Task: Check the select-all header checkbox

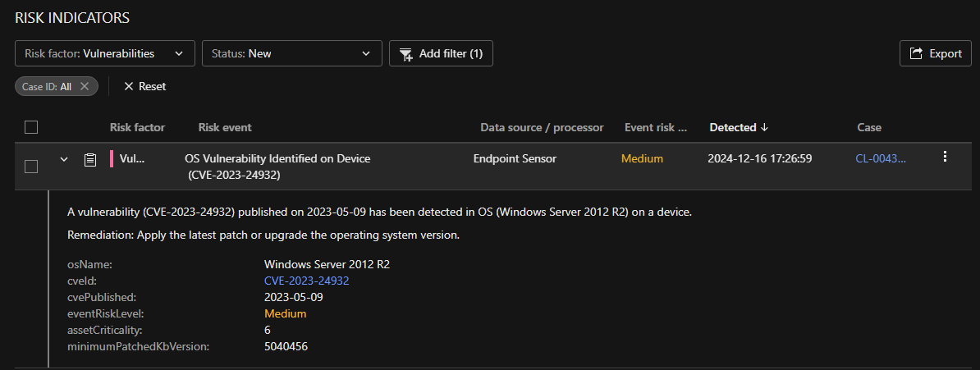Action: pyautogui.click(x=31, y=127)
